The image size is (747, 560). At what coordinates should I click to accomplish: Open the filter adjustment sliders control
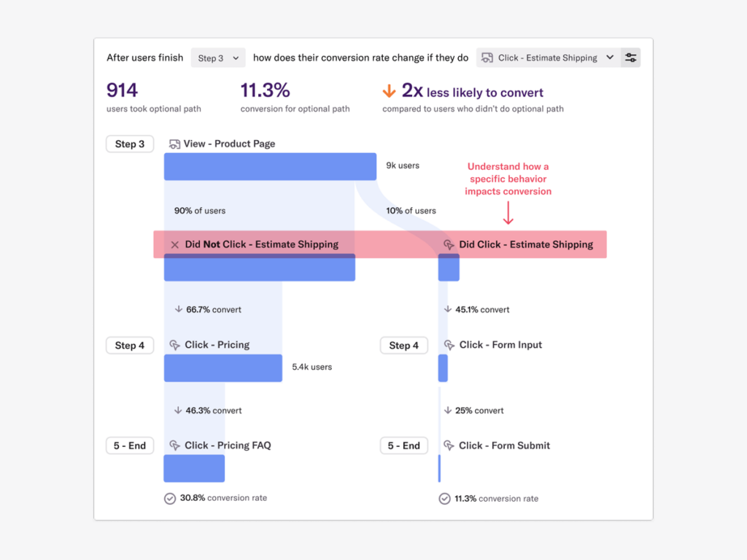click(x=630, y=57)
